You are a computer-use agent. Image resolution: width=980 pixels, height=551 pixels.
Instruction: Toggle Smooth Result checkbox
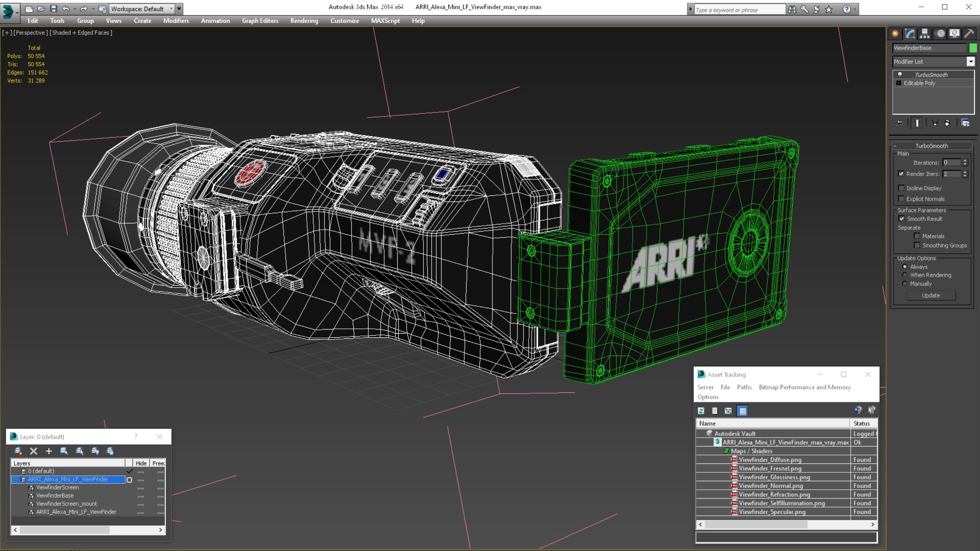[901, 219]
